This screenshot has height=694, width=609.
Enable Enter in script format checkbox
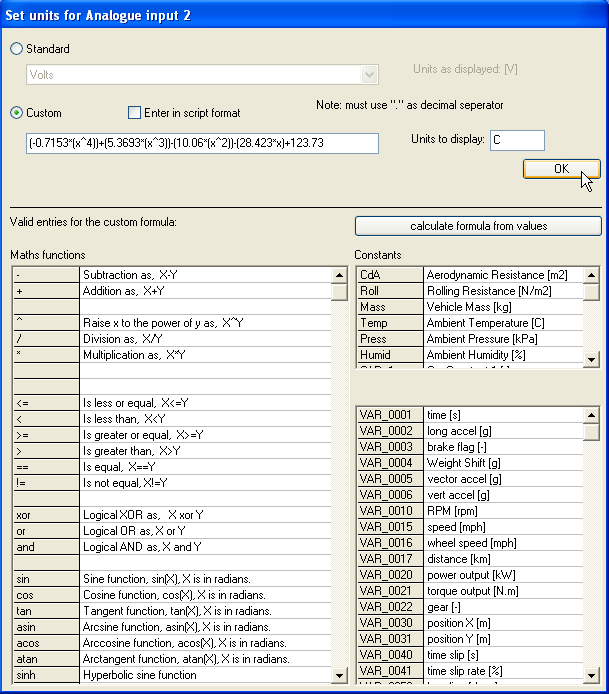(135, 113)
